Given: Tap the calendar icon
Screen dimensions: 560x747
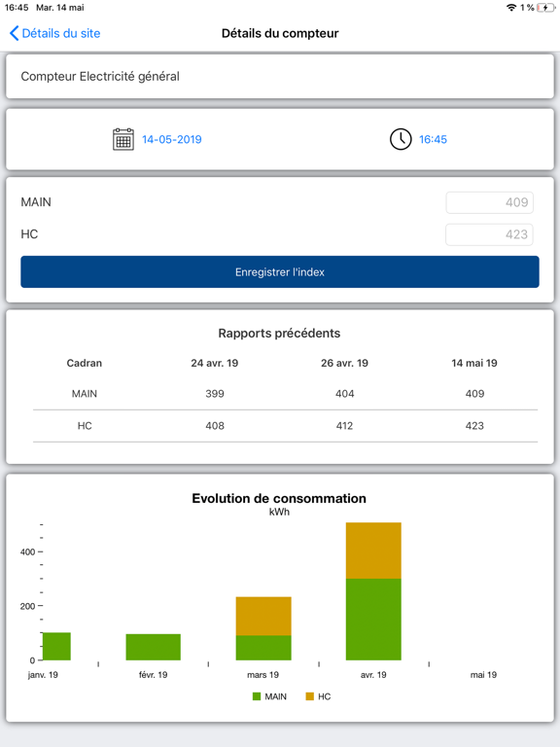Looking at the screenshot, I should pos(123,139).
